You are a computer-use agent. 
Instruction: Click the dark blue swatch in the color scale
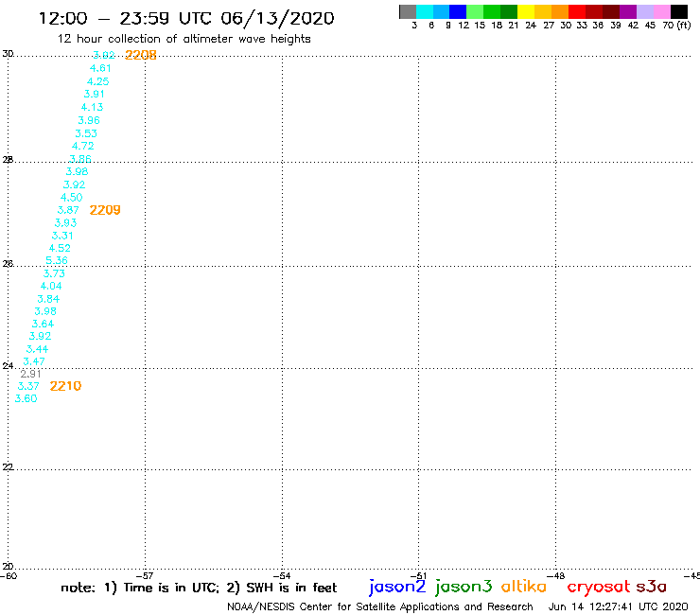458,11
